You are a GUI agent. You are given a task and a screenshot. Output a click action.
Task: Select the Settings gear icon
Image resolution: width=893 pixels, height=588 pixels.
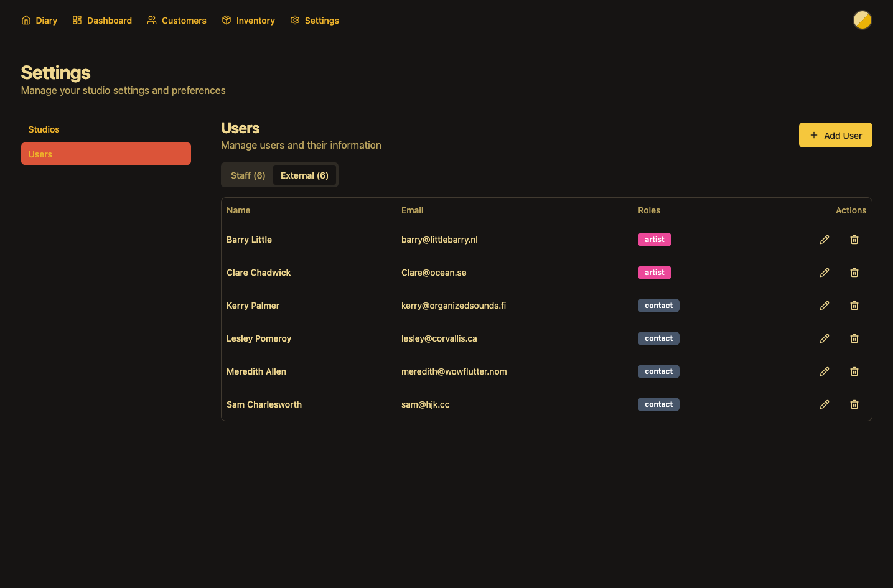294,20
